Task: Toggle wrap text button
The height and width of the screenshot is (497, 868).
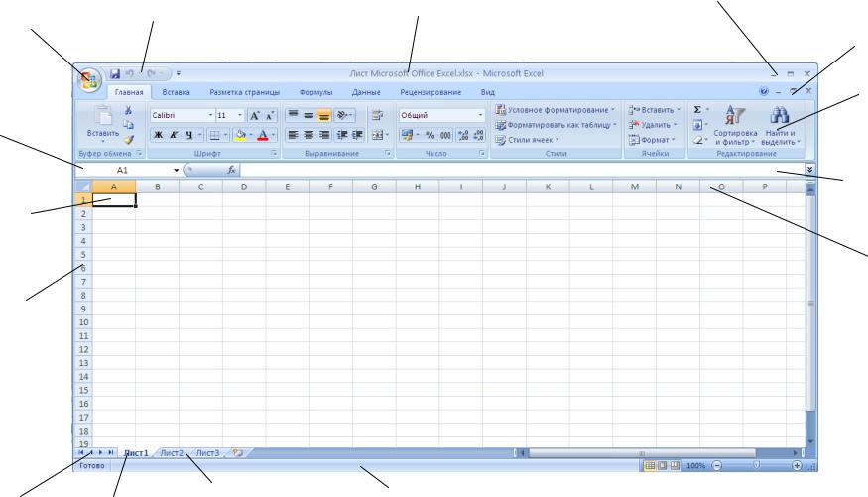Action: tap(378, 115)
